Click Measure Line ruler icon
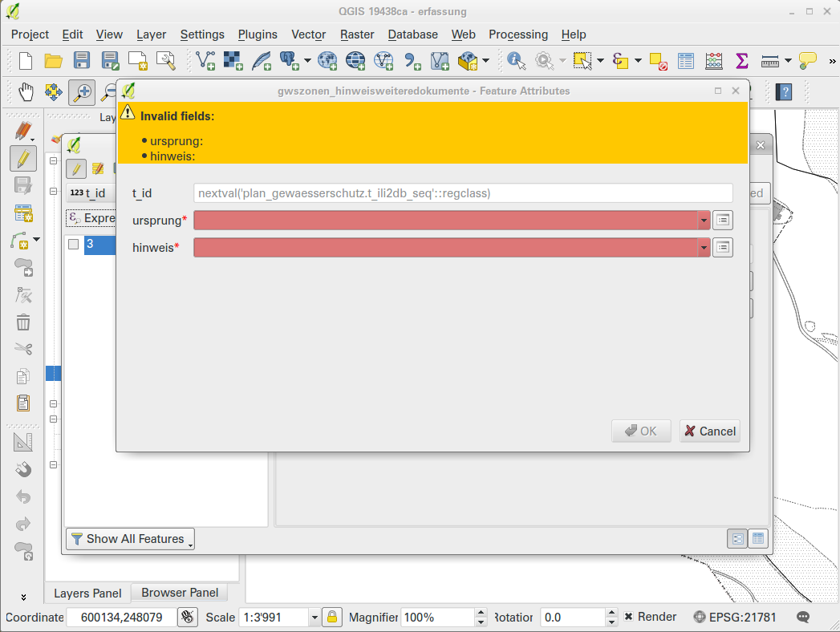 [x=770, y=60]
